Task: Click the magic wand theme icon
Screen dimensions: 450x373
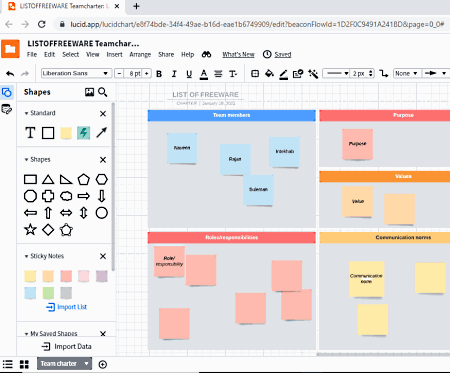Action: pos(313,73)
